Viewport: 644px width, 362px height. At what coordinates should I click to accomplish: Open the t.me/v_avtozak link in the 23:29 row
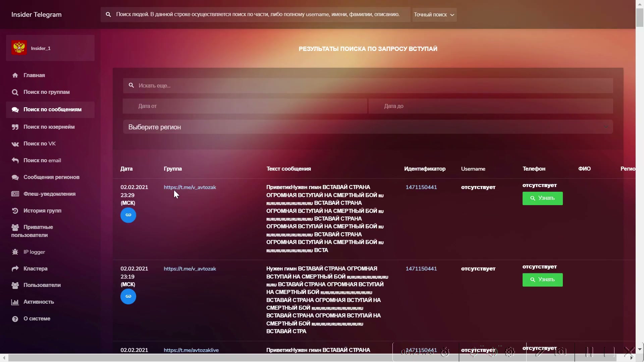click(x=190, y=187)
